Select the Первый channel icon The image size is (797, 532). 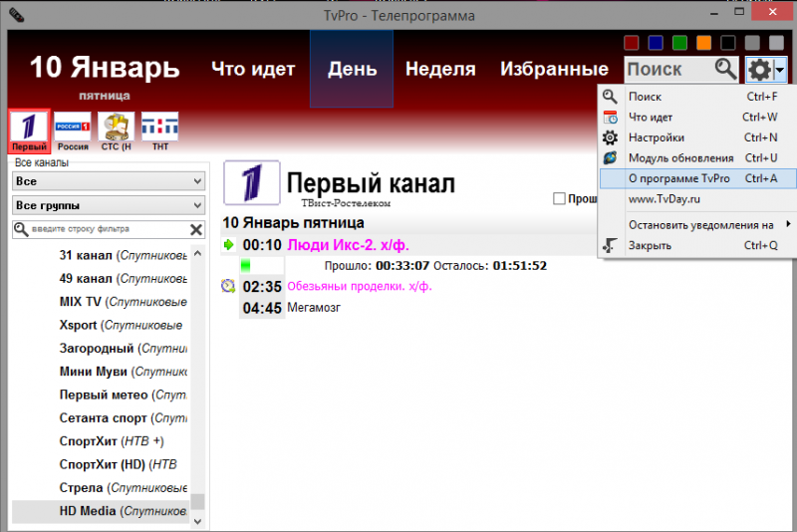(29, 132)
